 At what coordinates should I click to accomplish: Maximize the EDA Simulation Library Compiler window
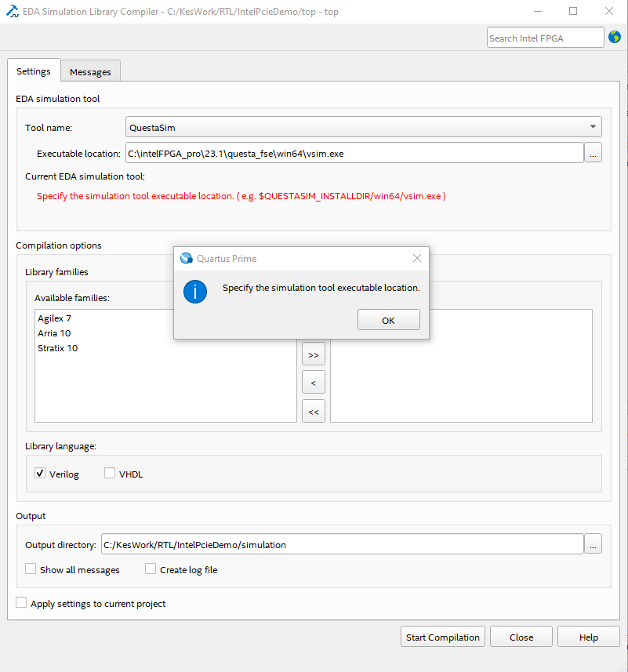pyautogui.click(x=573, y=11)
